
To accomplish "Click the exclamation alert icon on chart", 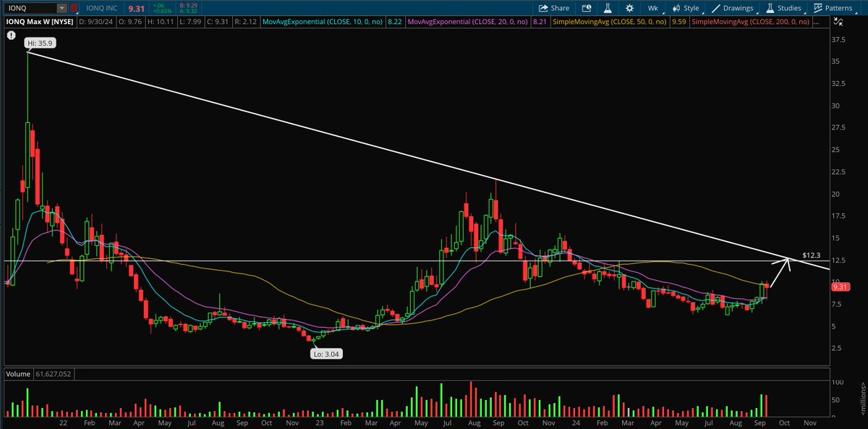I will coord(12,34).
